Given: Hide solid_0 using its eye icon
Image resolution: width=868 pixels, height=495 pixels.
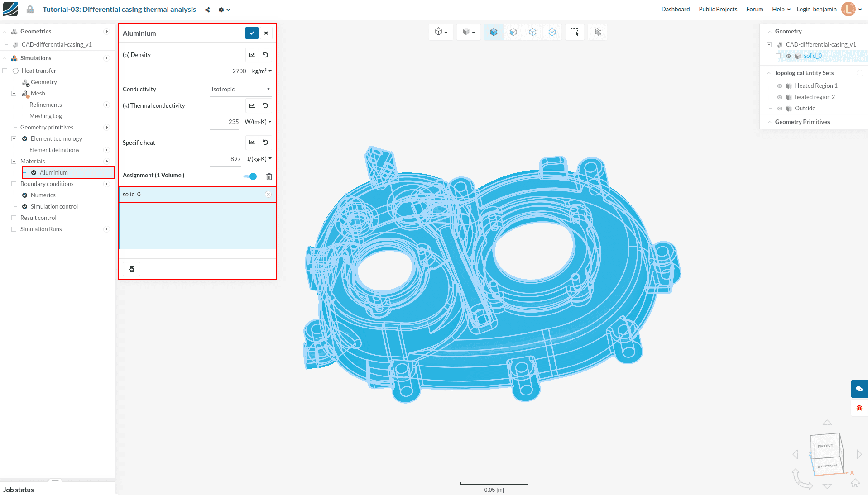Looking at the screenshot, I should pyautogui.click(x=789, y=56).
